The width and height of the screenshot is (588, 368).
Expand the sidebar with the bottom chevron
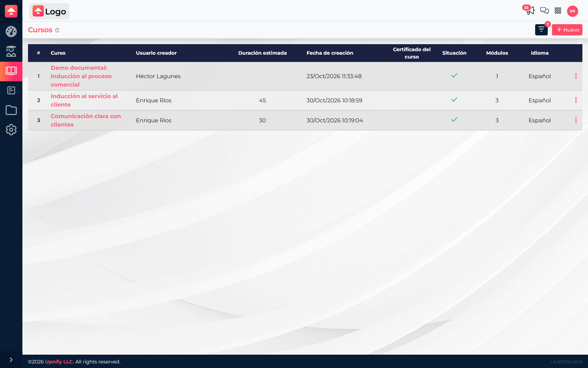pyautogui.click(x=11, y=360)
